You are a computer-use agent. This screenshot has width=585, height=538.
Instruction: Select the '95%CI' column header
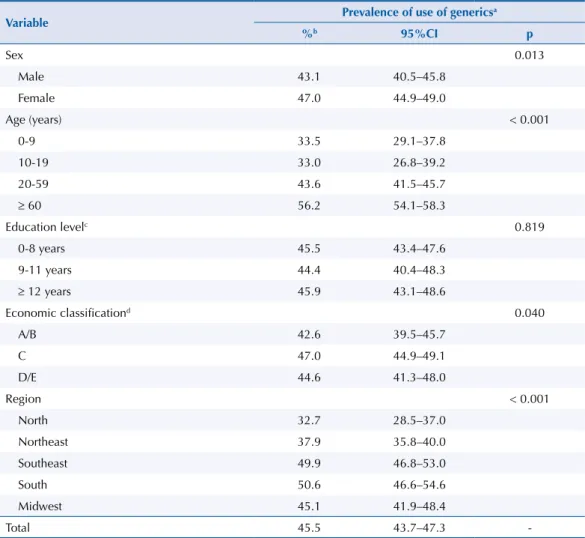419,34
